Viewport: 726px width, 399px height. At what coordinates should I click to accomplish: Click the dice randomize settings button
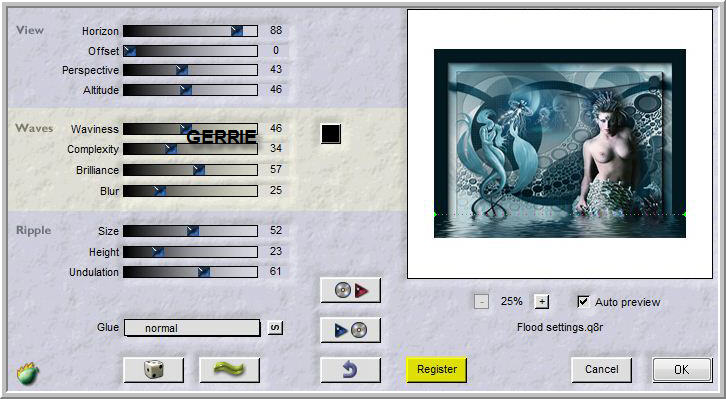click(x=154, y=370)
